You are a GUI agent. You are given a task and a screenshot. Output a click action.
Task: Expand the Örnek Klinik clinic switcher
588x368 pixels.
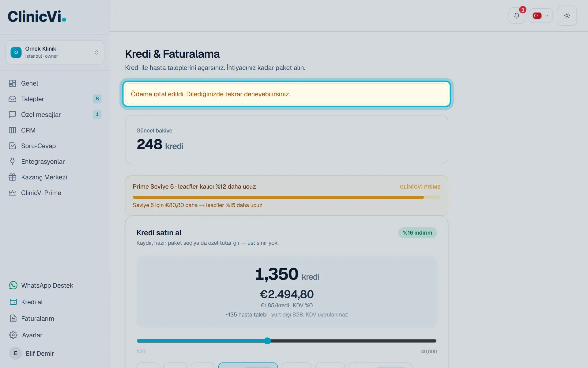tap(55, 52)
